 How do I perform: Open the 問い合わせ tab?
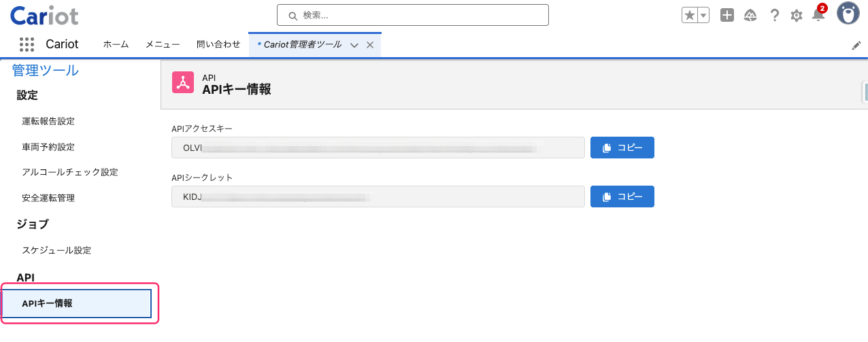(218, 44)
